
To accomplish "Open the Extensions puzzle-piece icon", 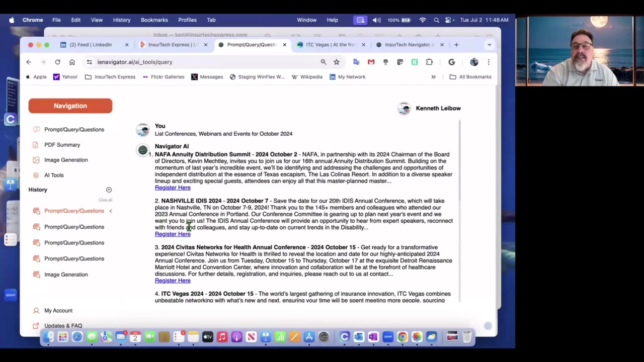I will 429,62.
